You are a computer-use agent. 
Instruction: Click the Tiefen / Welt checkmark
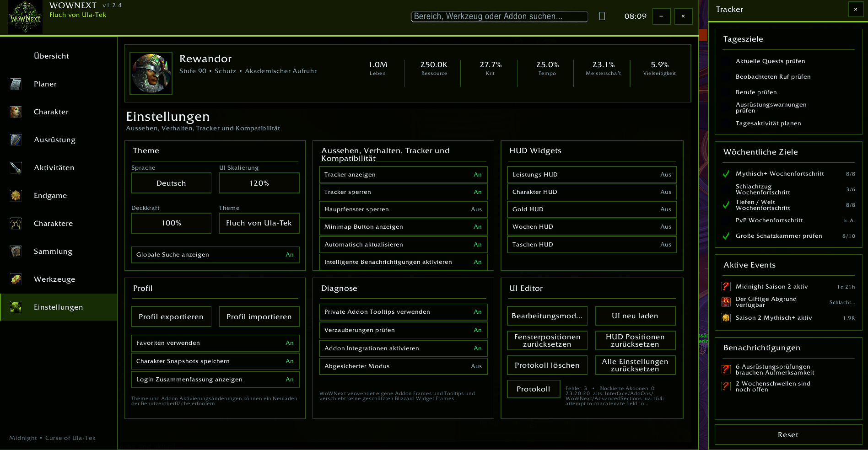(x=726, y=205)
